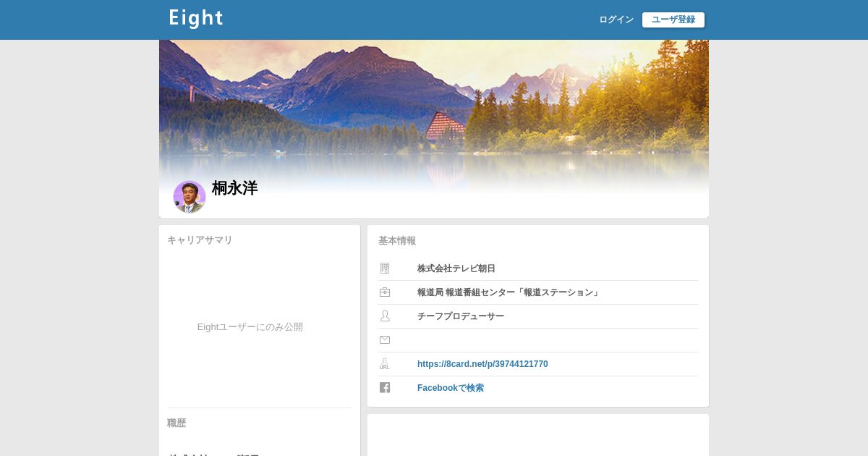Open the ログイン link

pyautogui.click(x=616, y=20)
